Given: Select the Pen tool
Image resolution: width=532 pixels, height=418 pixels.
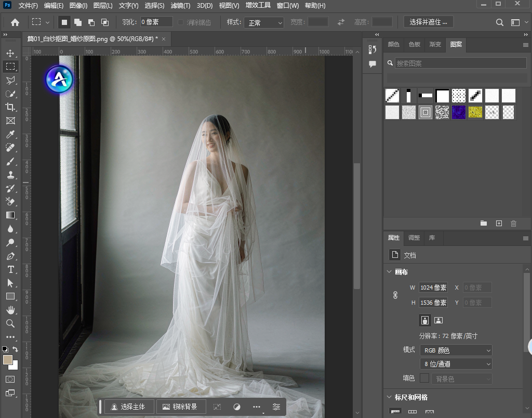Looking at the screenshot, I should pos(10,256).
